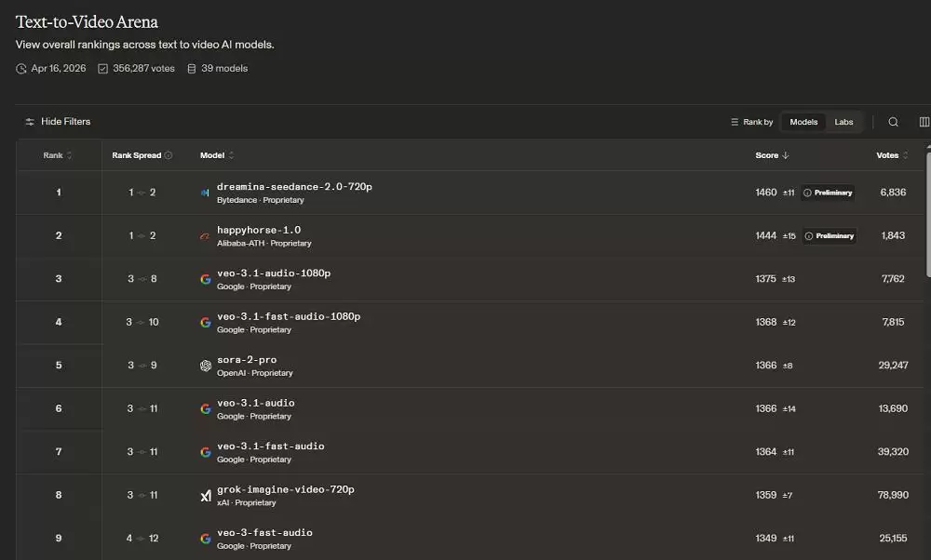Image resolution: width=931 pixels, height=560 pixels.
Task: Toggle Hide Filters
Action: (x=58, y=122)
